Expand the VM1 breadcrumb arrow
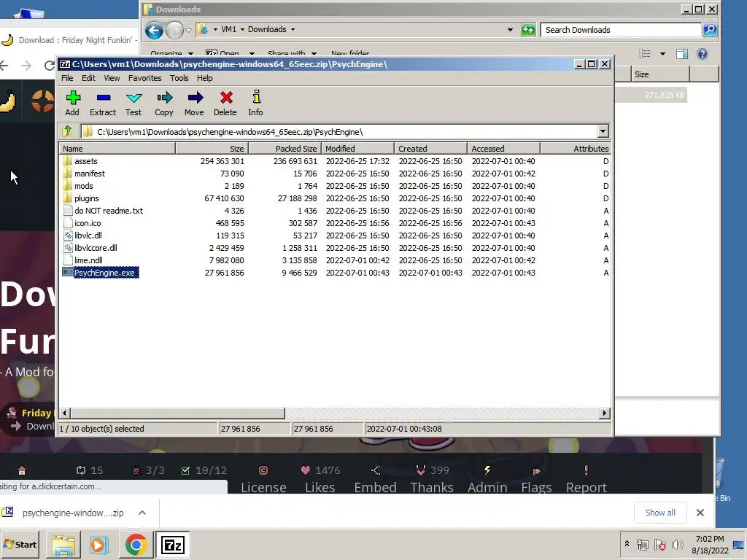This screenshot has width=747, height=560. (242, 29)
